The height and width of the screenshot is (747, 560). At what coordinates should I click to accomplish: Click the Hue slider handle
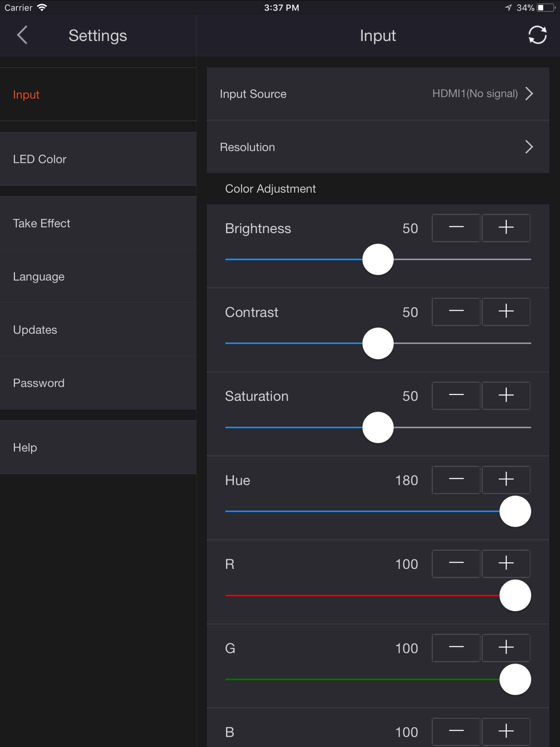(515, 511)
